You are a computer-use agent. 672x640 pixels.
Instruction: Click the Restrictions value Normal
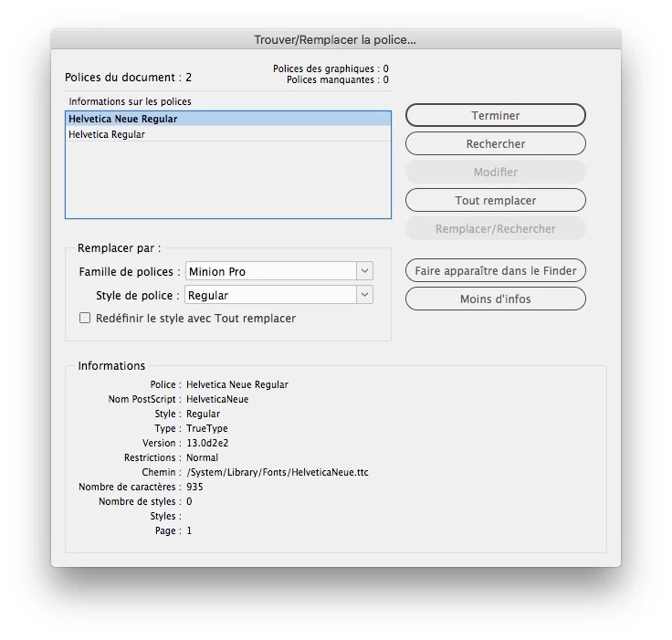point(203,457)
